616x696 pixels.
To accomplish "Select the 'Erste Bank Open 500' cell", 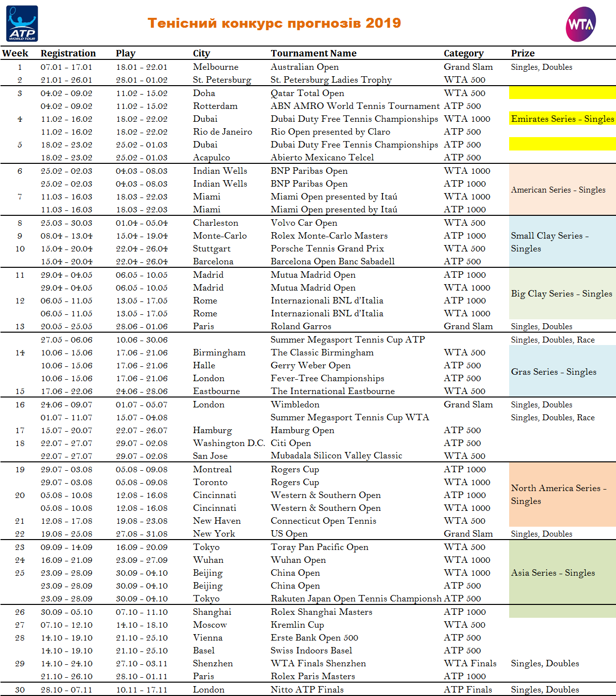I will point(314,638).
